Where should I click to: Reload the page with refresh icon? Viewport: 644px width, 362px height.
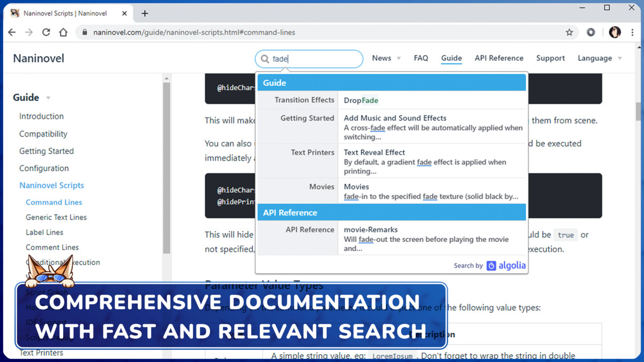click(46, 32)
